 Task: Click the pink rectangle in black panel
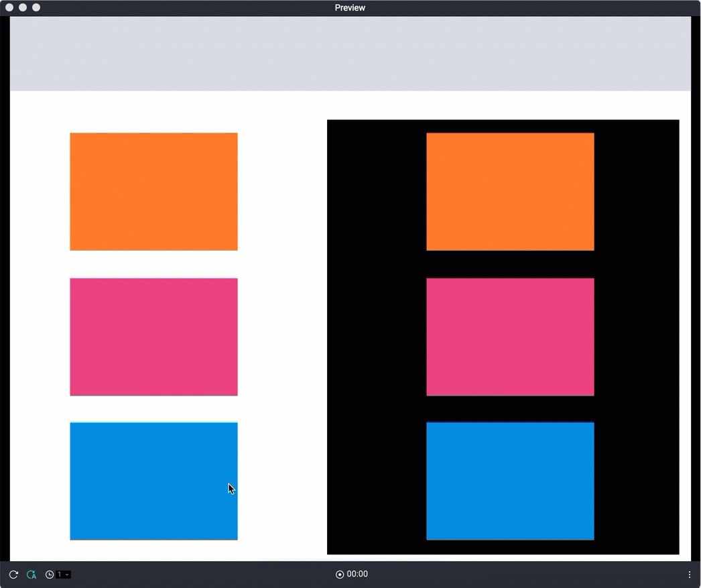(x=510, y=337)
